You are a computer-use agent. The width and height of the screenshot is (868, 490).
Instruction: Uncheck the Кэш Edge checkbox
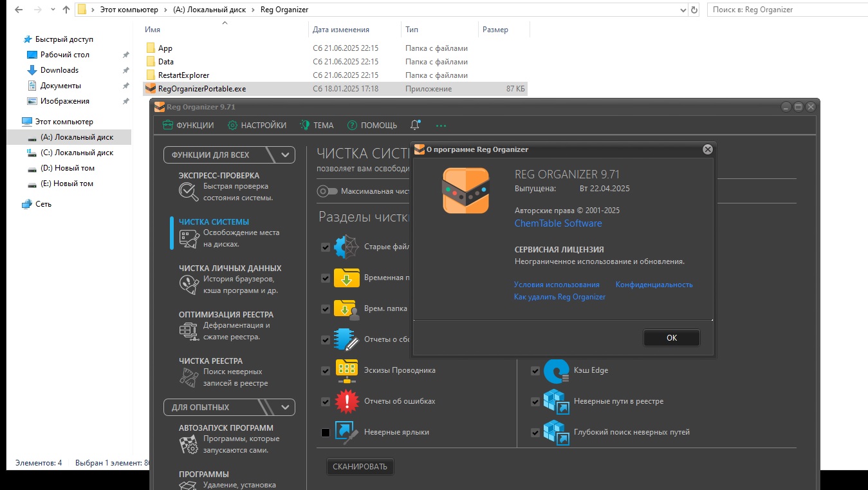tap(535, 371)
